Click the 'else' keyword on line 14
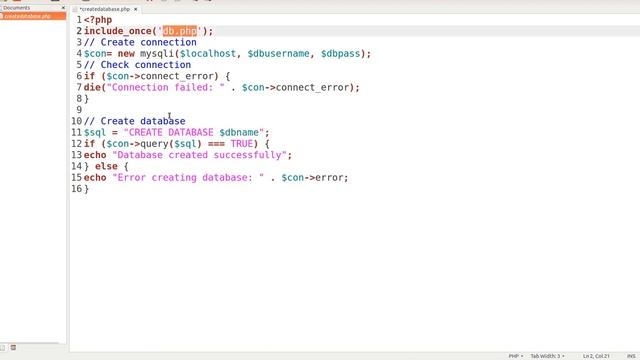 [x=106, y=167]
